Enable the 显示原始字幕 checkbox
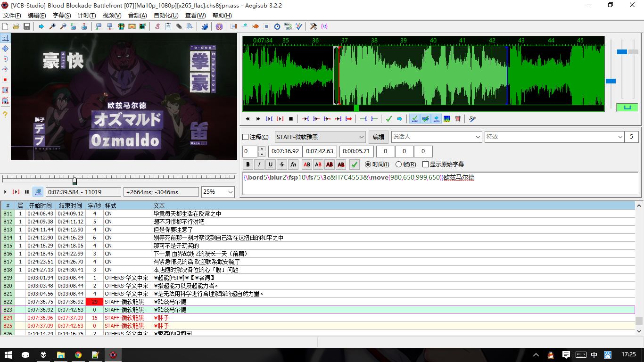This screenshot has width=644, height=362. (443, 165)
